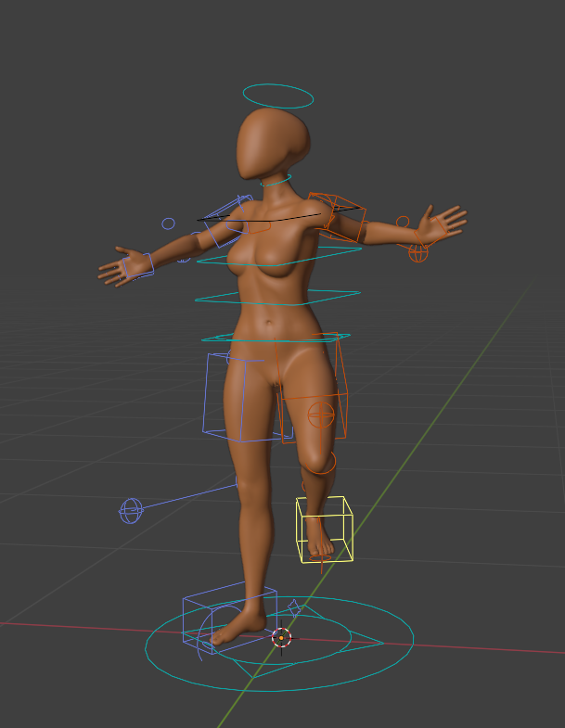Select the orange sphere control on raised thigh

pyautogui.click(x=321, y=415)
